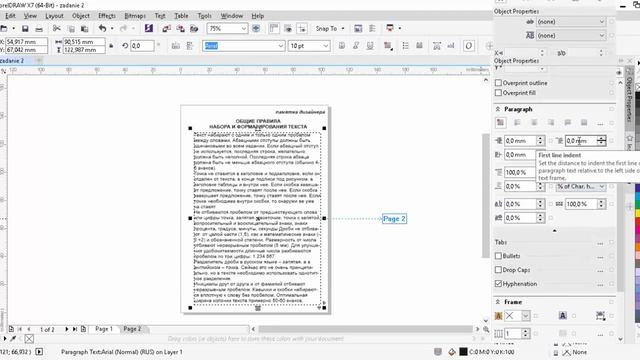Click the Bold text icon
Image resolution: width=640 pixels, height=360 pixels.
(342, 46)
